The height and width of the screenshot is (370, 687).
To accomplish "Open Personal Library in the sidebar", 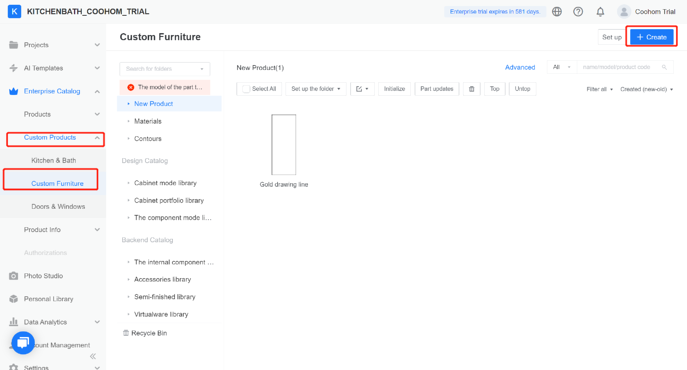I will pos(49,299).
